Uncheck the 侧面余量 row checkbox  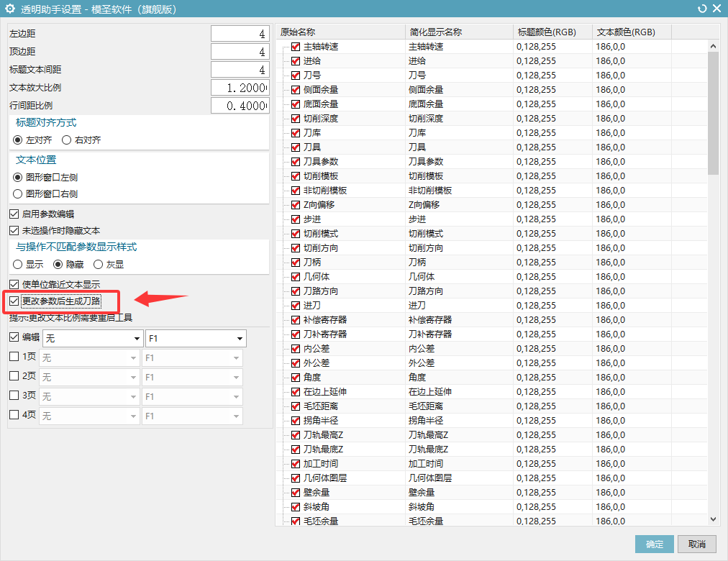(x=296, y=90)
